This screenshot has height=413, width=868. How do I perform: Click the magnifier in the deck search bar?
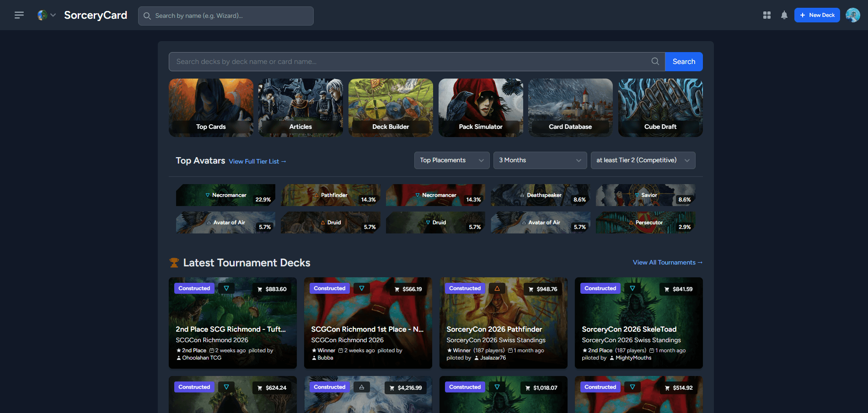tap(655, 61)
